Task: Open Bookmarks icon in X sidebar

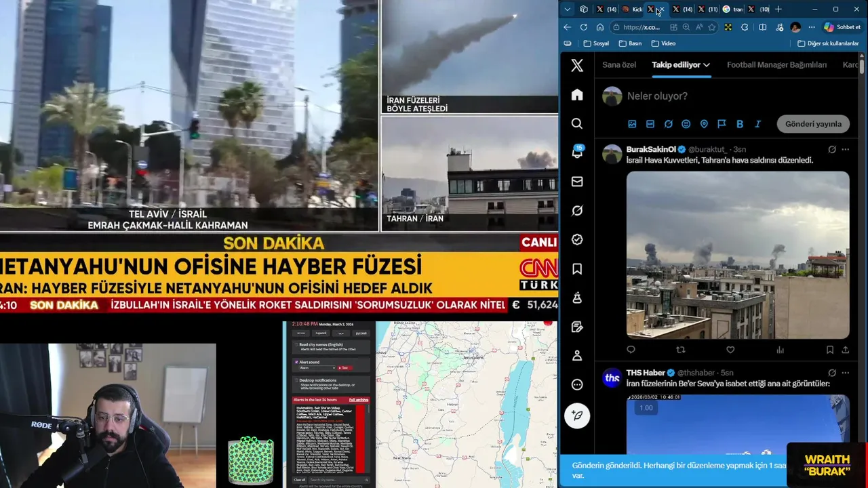Action: click(x=577, y=269)
